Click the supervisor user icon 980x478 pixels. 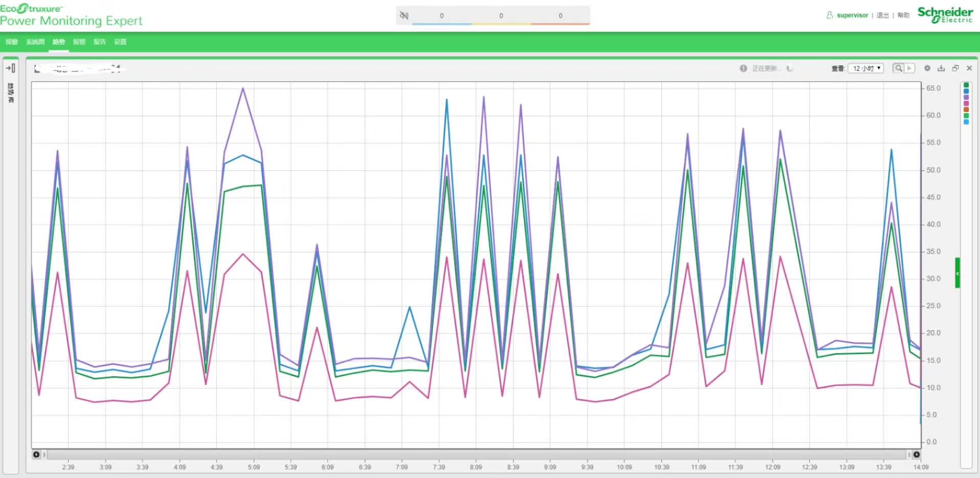pos(829,15)
